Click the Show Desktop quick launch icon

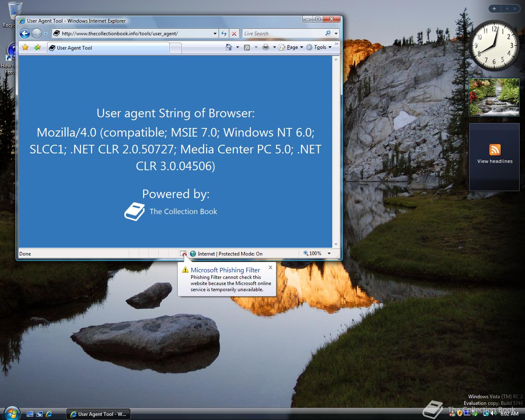[30, 414]
